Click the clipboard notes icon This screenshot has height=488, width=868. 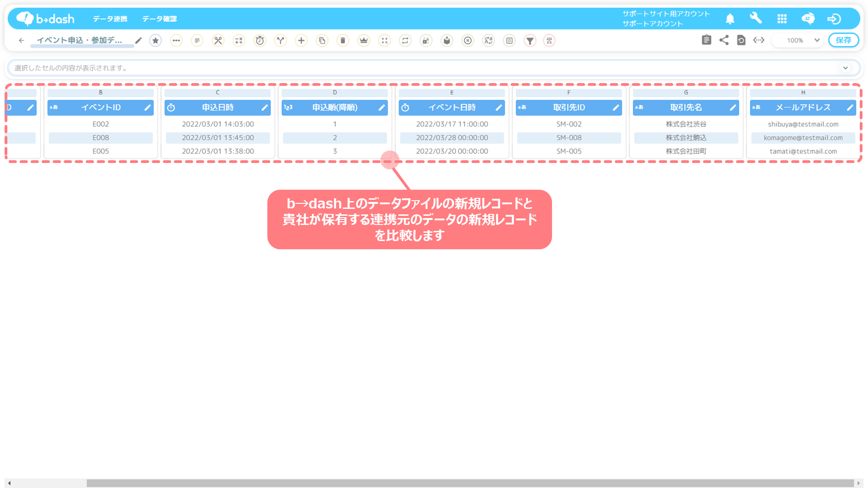pos(706,40)
